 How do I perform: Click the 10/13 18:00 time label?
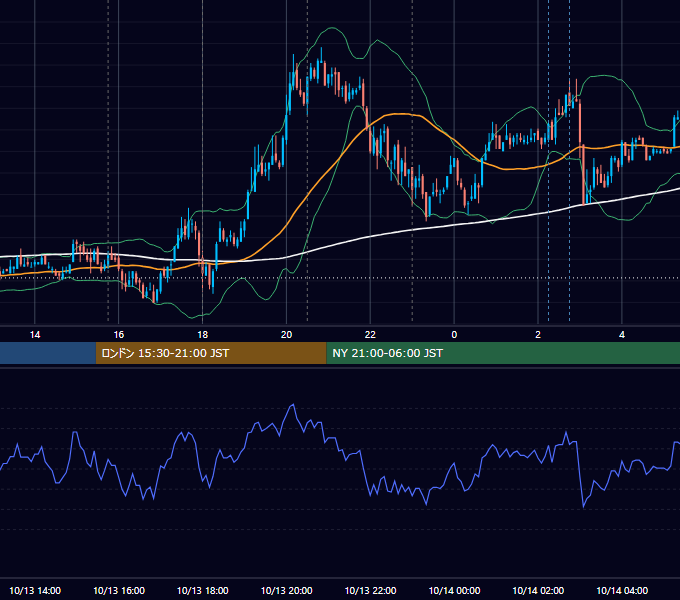[203, 590]
